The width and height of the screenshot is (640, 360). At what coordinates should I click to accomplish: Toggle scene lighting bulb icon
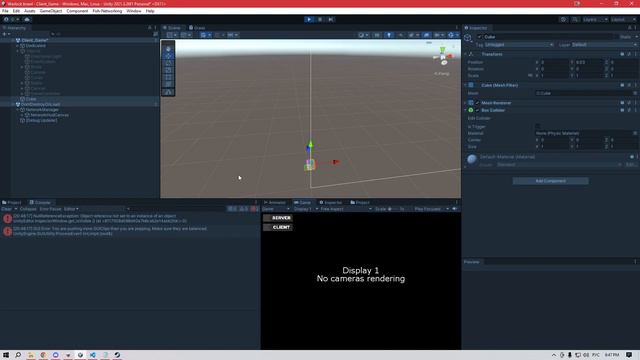(x=389, y=35)
